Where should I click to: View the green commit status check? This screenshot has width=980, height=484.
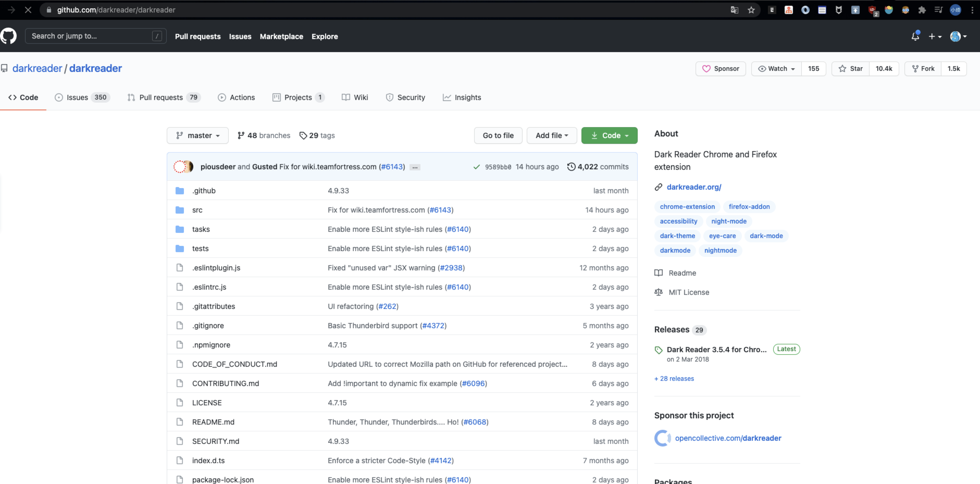tap(476, 167)
